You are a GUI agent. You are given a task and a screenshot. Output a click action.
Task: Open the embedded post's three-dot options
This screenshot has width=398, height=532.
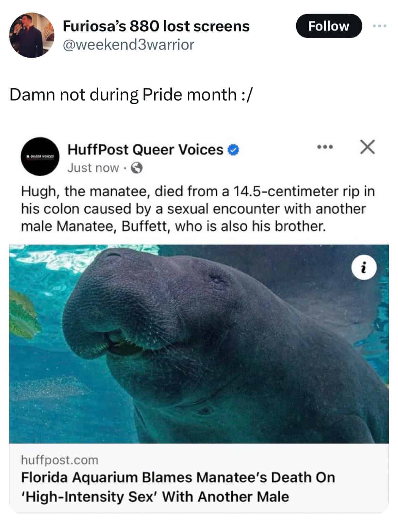pyautogui.click(x=324, y=147)
